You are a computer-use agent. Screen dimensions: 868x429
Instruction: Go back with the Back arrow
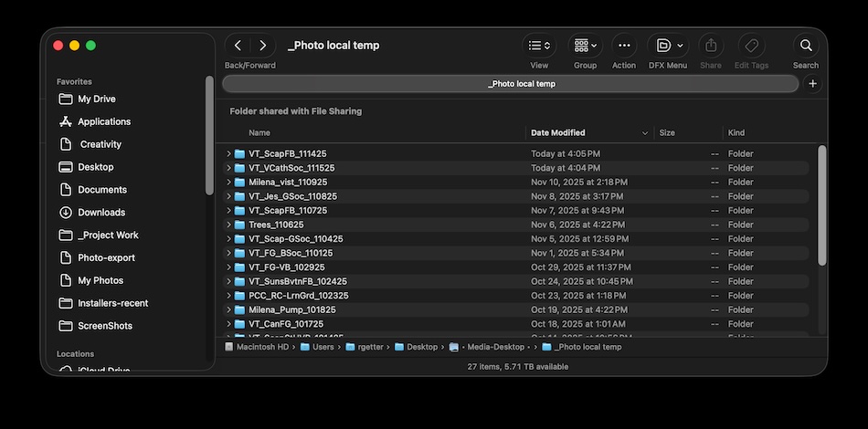click(238, 46)
